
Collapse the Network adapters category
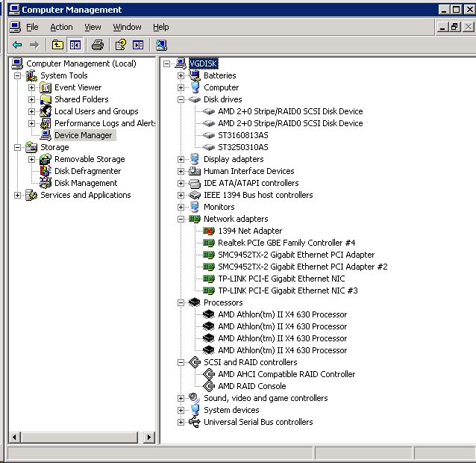(181, 219)
